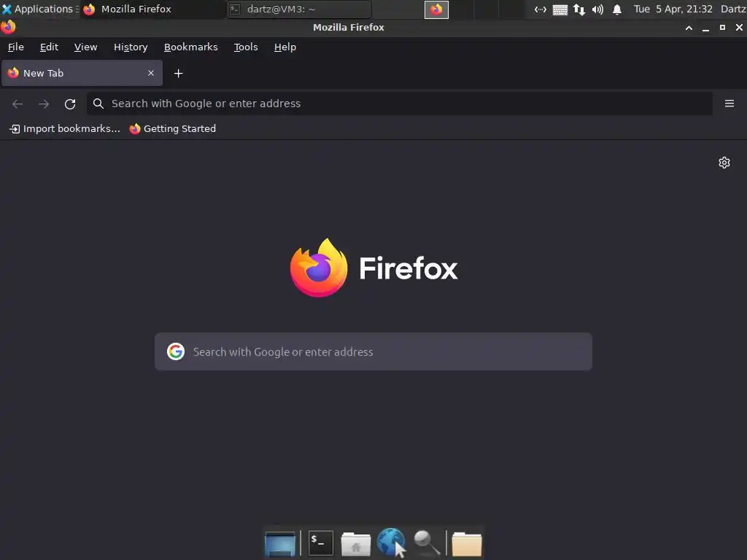
Task: Minimize the Firefox window
Action: point(705,28)
